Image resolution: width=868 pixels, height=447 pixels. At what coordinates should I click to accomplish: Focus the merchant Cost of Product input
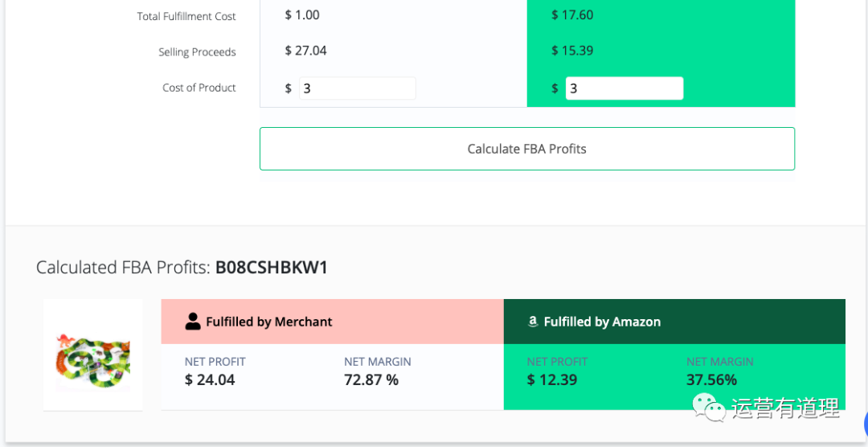(357, 88)
